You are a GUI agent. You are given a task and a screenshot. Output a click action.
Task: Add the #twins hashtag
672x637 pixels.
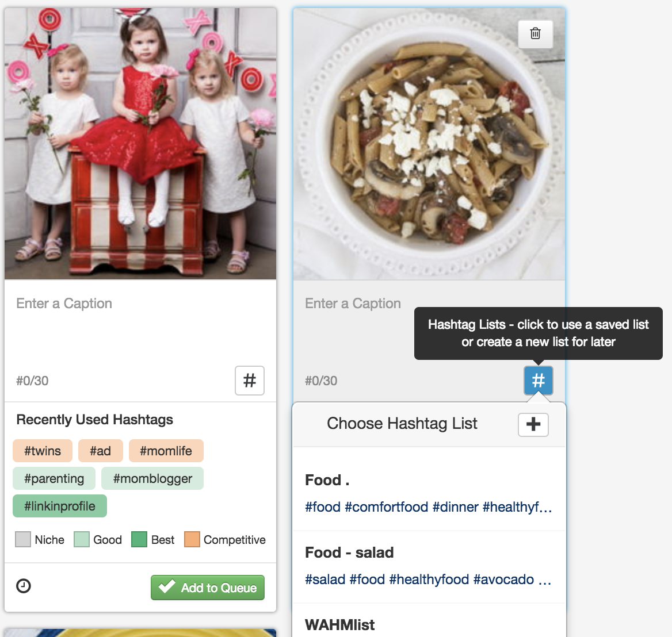pyautogui.click(x=43, y=451)
